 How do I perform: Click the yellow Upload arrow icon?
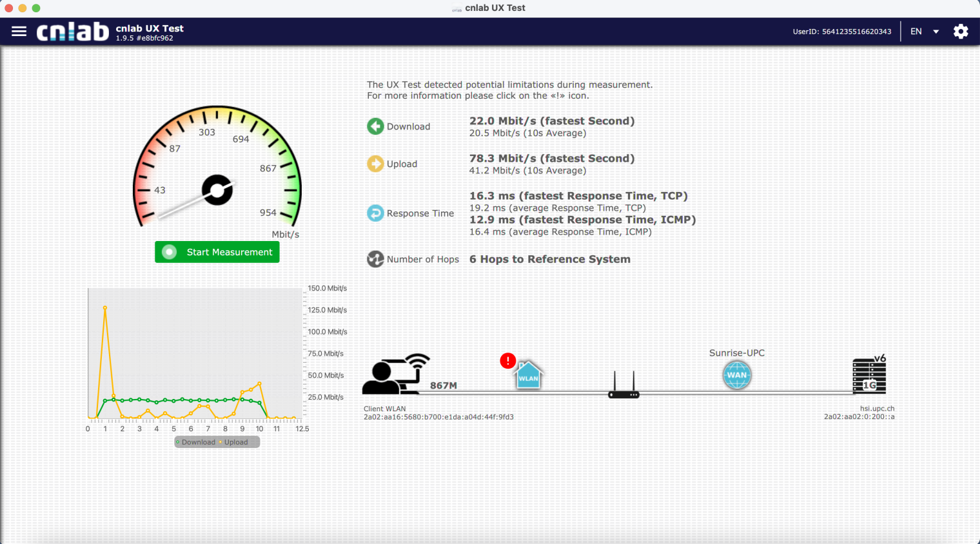[x=375, y=164]
